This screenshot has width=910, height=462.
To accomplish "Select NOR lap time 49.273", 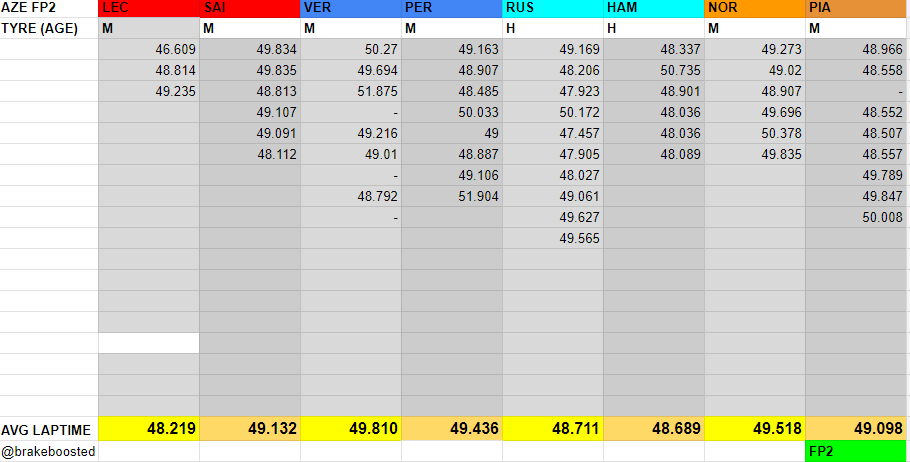I will point(755,49).
